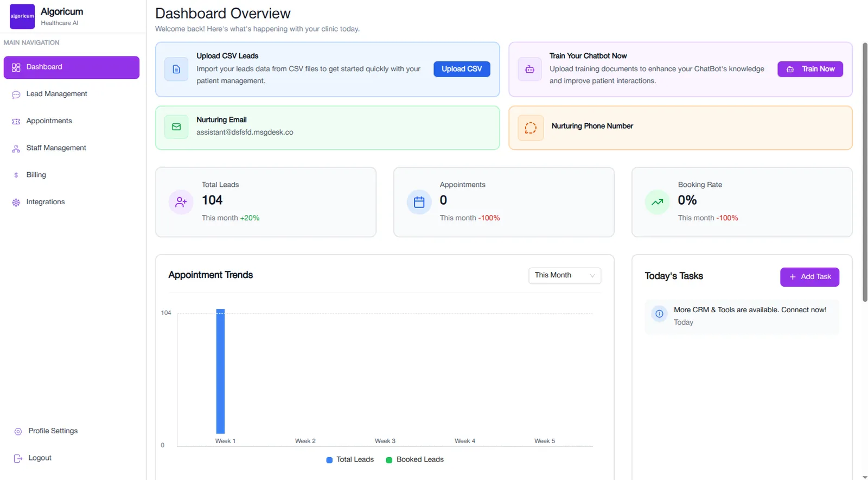Image resolution: width=868 pixels, height=480 pixels.
Task: Click the Train Your Chatbot robot icon
Action: [529, 70]
